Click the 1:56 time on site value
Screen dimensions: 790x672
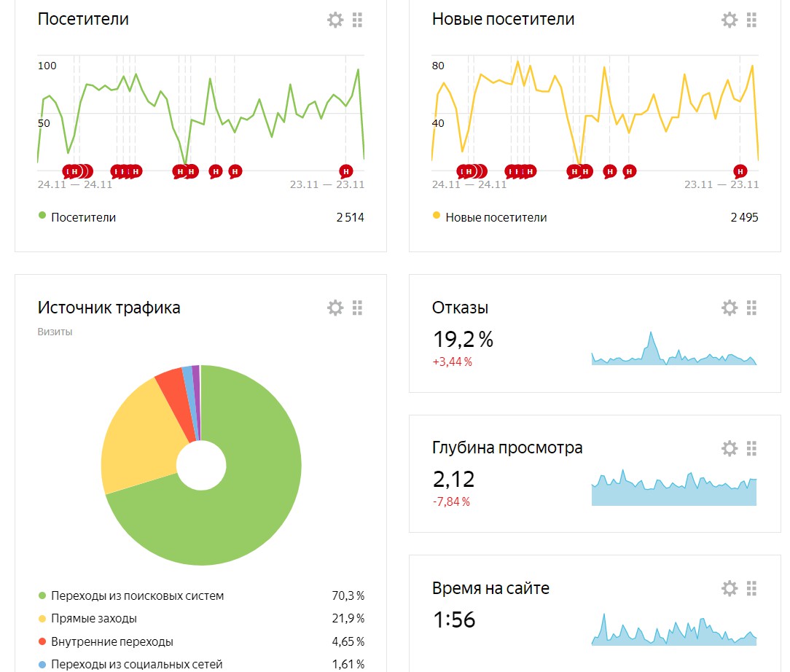click(x=454, y=620)
